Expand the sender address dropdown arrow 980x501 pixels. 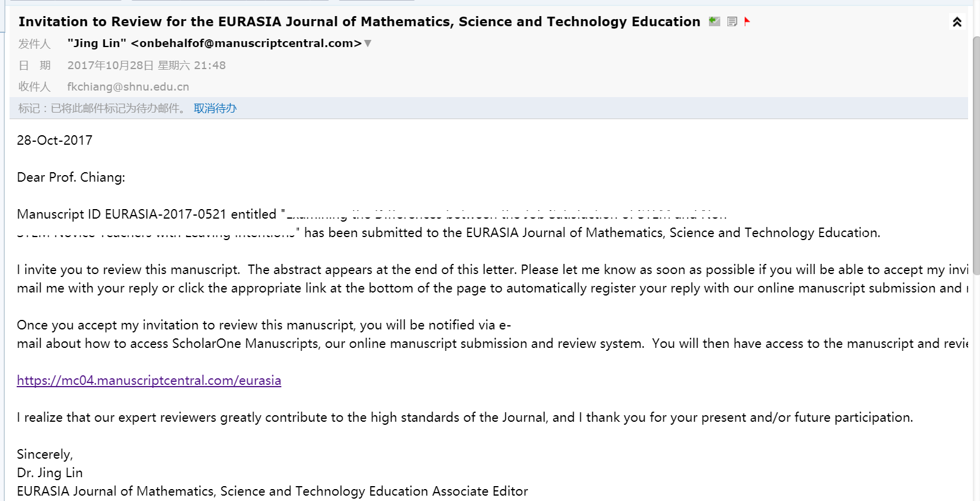368,43
